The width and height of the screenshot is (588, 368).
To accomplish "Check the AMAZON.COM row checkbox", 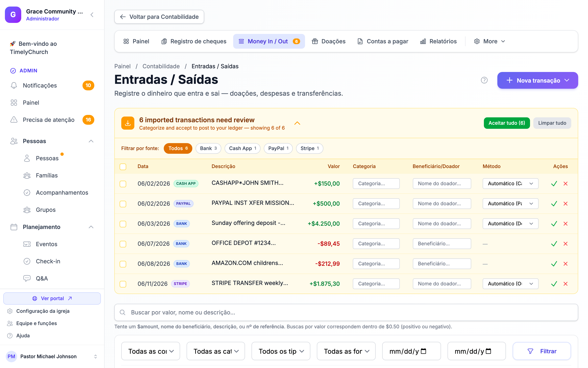I will point(123,264).
